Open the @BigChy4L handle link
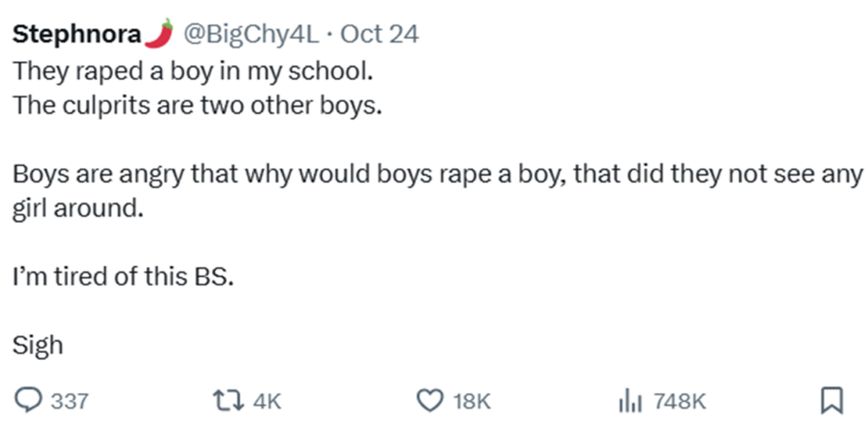 point(251,34)
